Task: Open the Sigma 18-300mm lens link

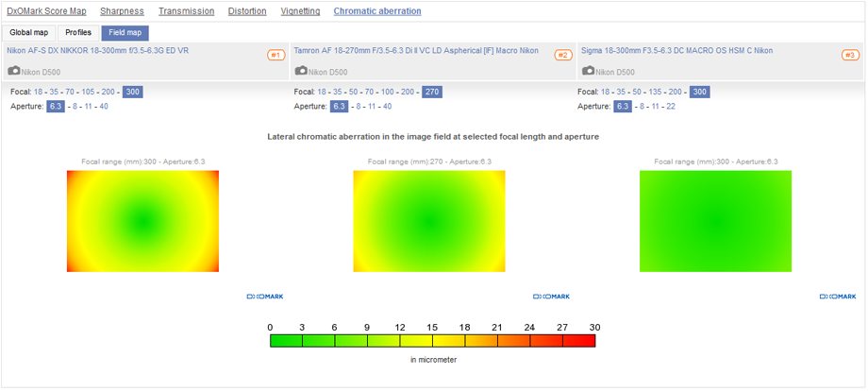Action: click(x=677, y=50)
